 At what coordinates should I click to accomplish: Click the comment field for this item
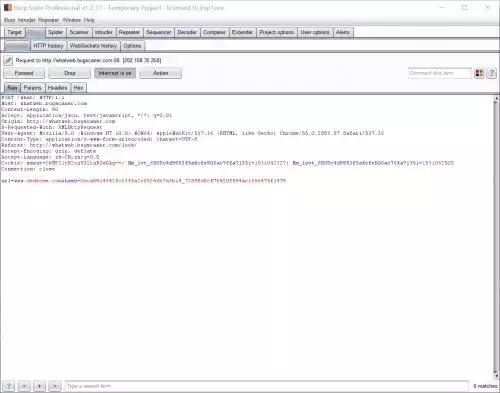click(x=440, y=73)
